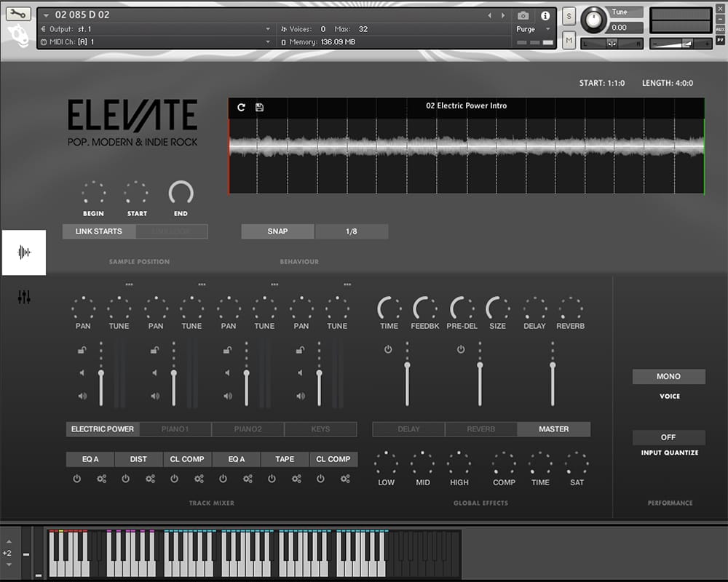
Task: Click the OFF input quantize button
Action: [668, 437]
